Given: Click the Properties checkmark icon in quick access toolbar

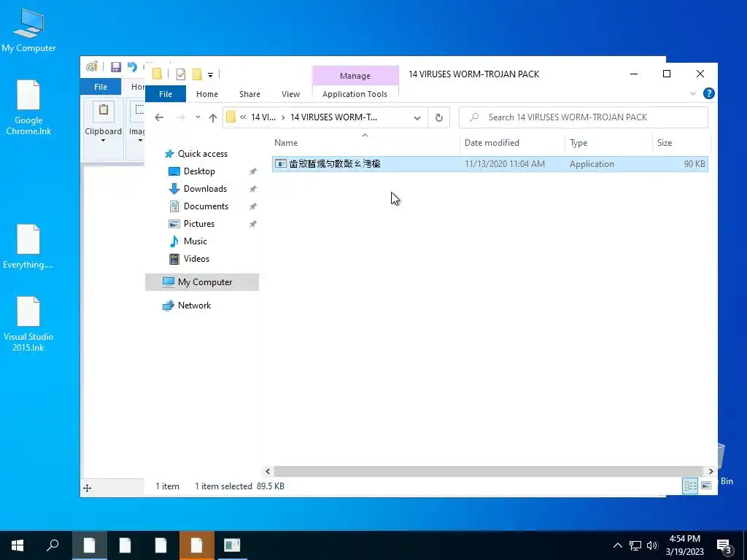Looking at the screenshot, I should (x=181, y=74).
